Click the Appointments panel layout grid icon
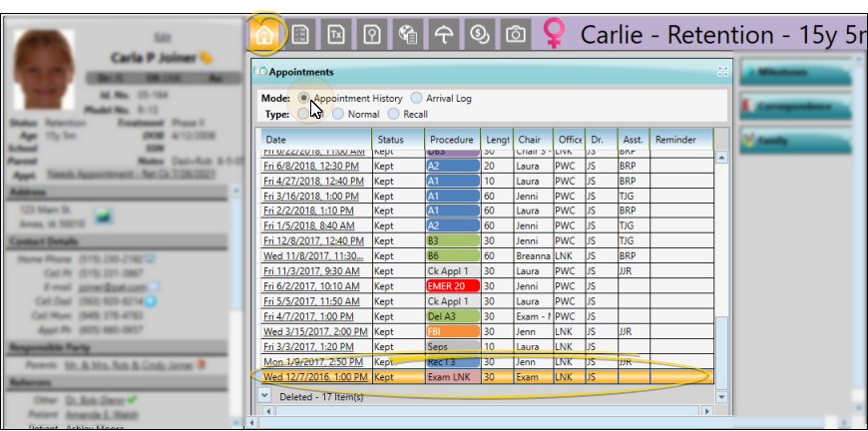868x431 pixels. click(x=722, y=72)
